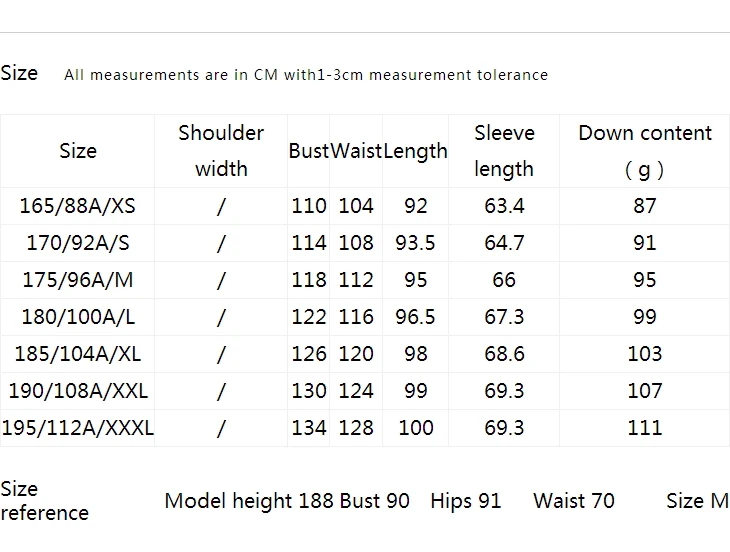This screenshot has width=730, height=552.
Task: Select the 190/108A/XXL size row label
Action: pos(78,391)
